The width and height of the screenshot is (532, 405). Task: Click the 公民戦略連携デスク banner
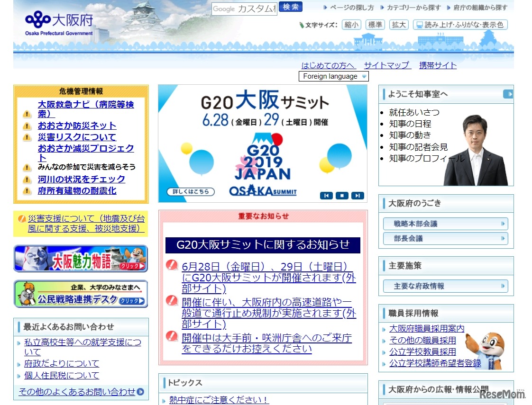(81, 294)
